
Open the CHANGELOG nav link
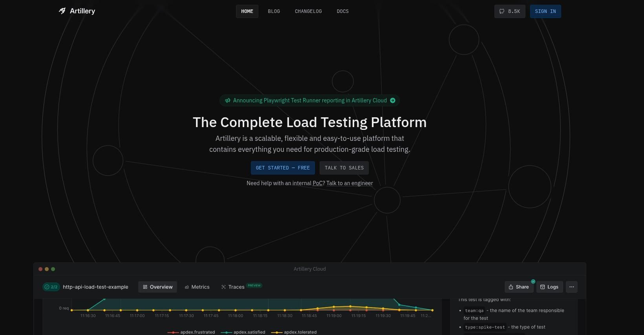(308, 11)
